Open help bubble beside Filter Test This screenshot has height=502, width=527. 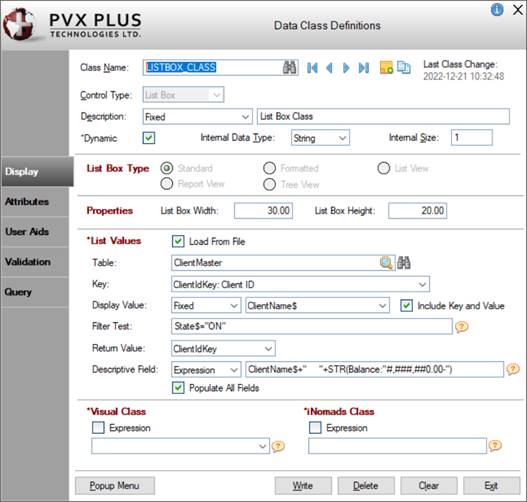pos(462,326)
